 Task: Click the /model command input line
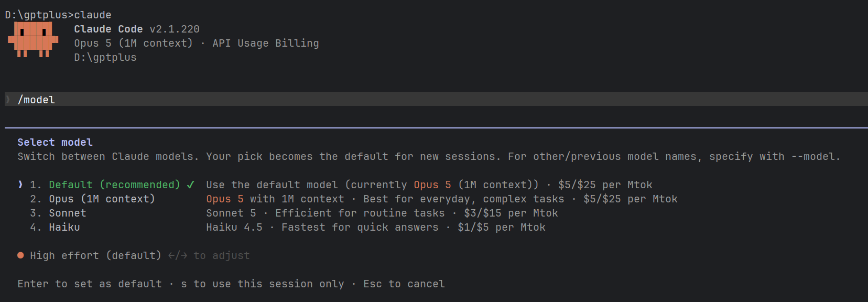436,99
